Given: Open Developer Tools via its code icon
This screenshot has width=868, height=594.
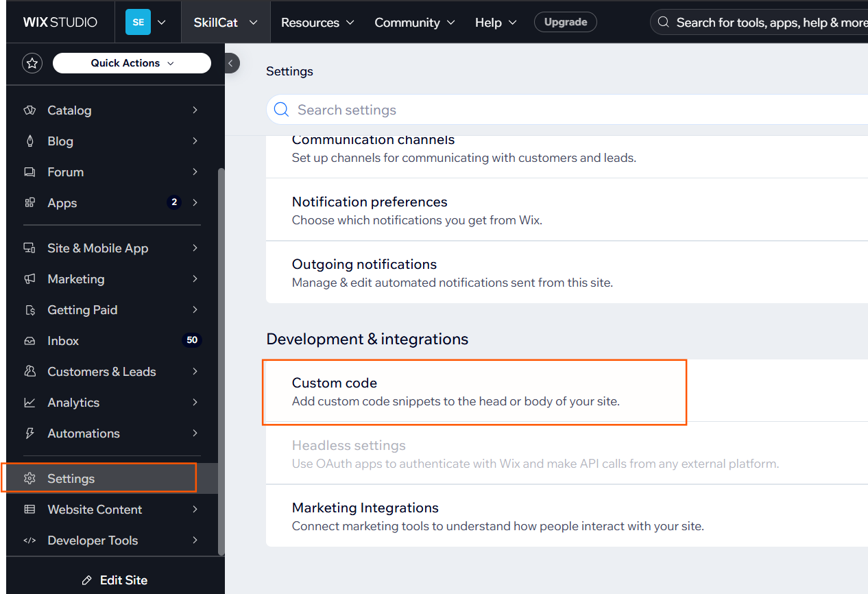Looking at the screenshot, I should [29, 540].
